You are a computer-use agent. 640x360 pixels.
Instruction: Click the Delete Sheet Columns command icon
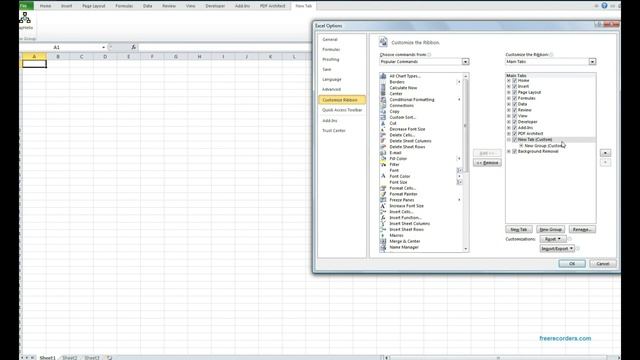[383, 141]
